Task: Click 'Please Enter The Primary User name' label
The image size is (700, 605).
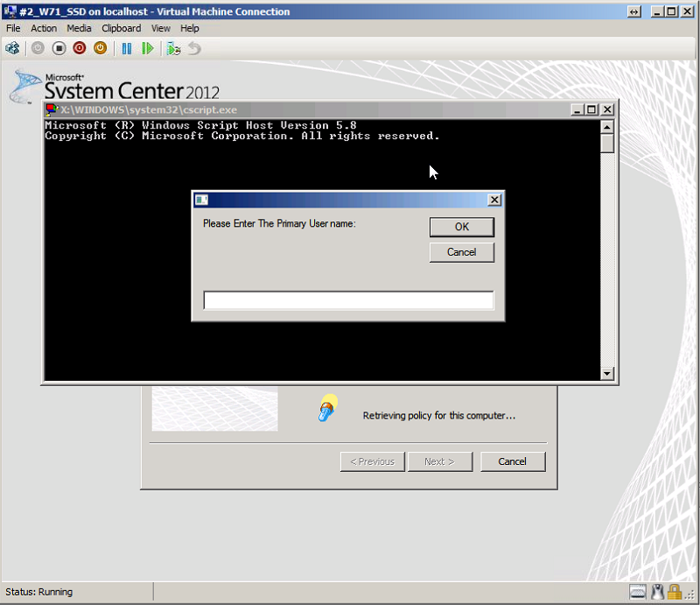Action: tap(279, 223)
